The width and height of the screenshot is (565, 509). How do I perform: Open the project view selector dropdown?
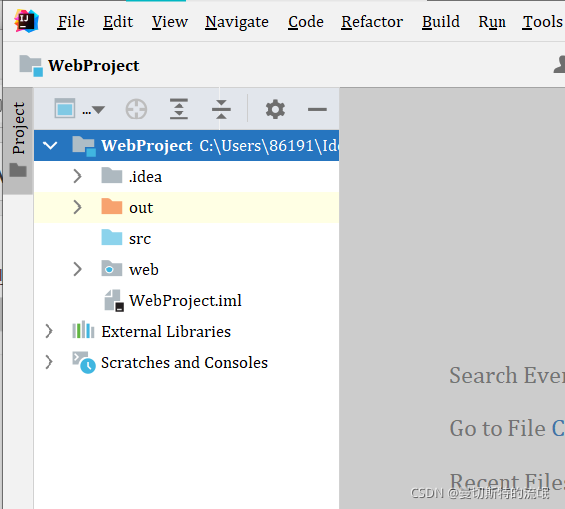point(79,109)
